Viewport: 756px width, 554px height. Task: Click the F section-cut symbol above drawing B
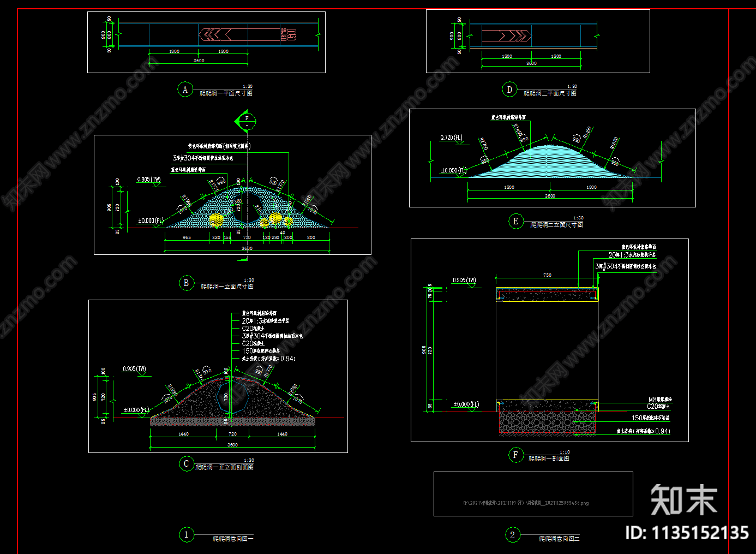[x=245, y=121]
